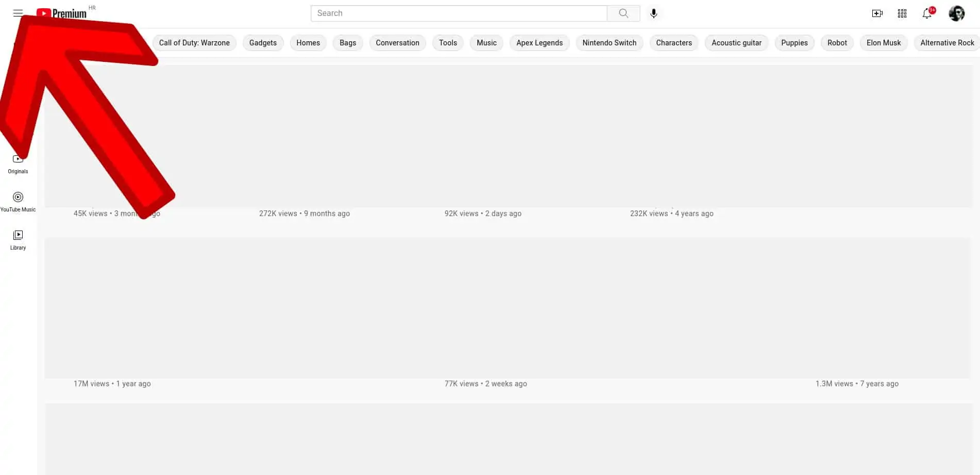Click the '17M views • 1 year ago' text
The image size is (980, 475).
pyautogui.click(x=112, y=384)
